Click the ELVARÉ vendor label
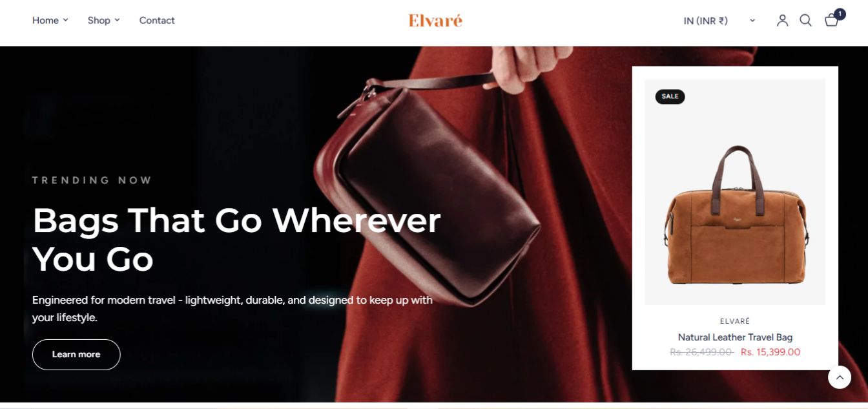The width and height of the screenshot is (868, 409). click(x=735, y=321)
